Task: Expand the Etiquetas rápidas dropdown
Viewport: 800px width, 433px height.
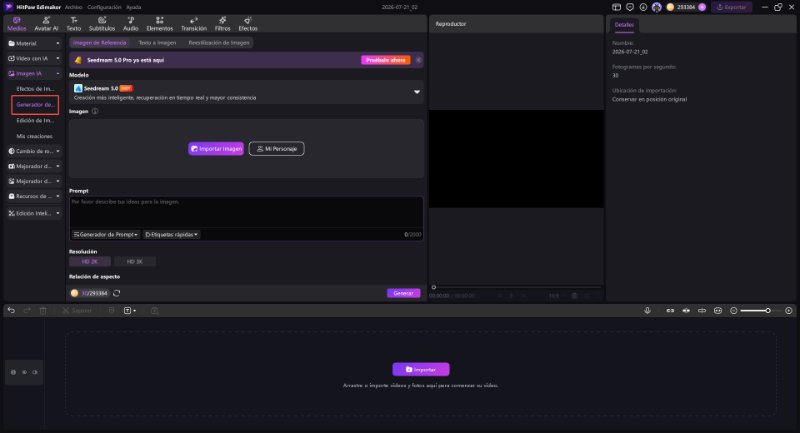Action: coord(171,235)
